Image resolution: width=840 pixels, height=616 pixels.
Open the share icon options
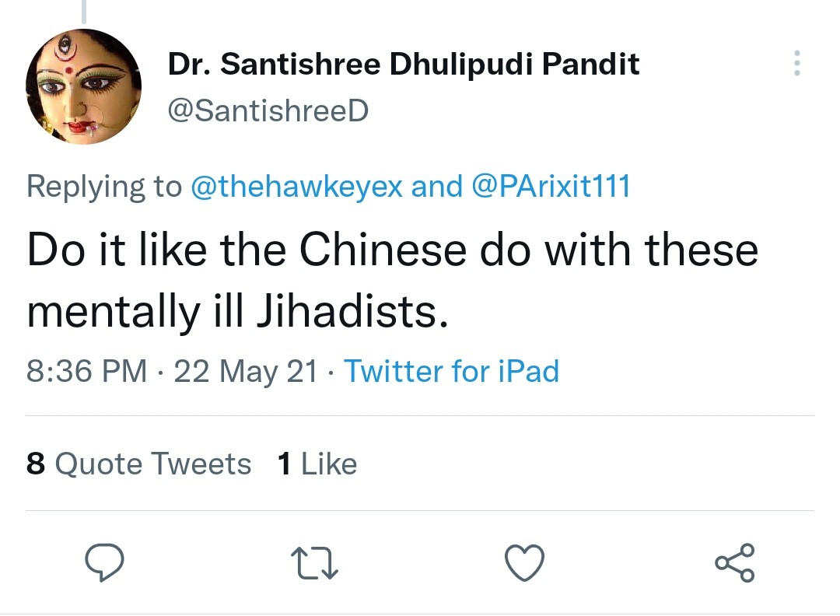click(734, 562)
